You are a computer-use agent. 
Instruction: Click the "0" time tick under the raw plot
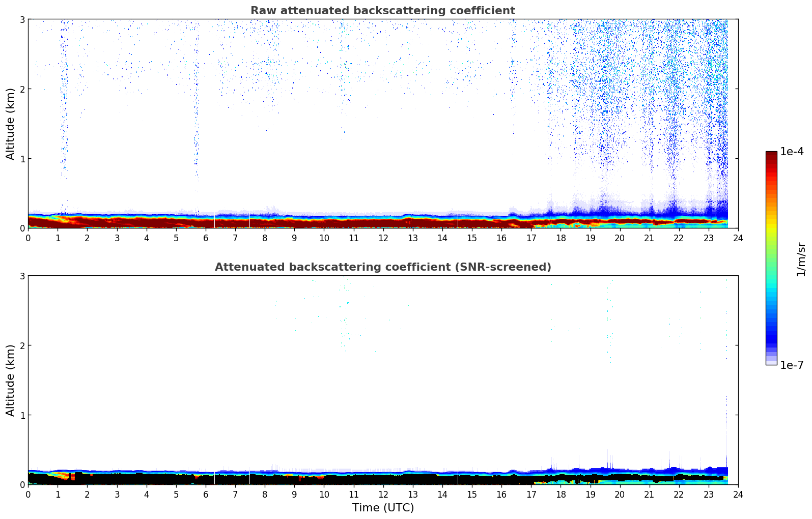(28, 238)
